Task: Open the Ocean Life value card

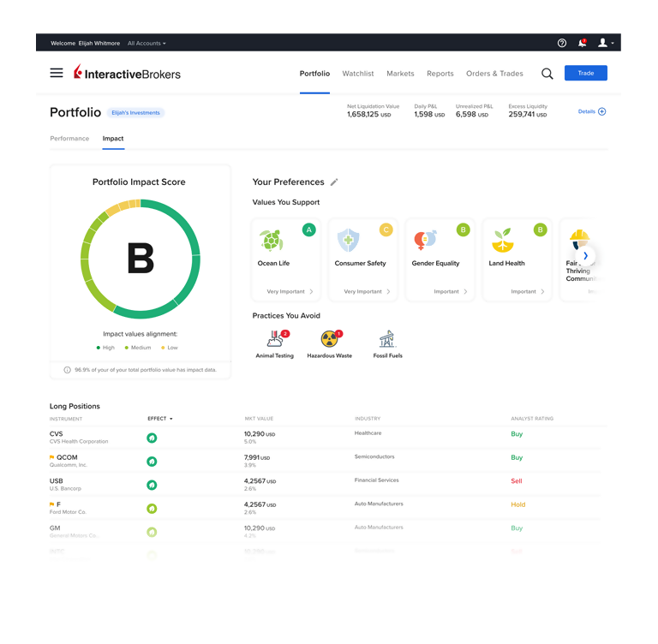Action: [286, 259]
